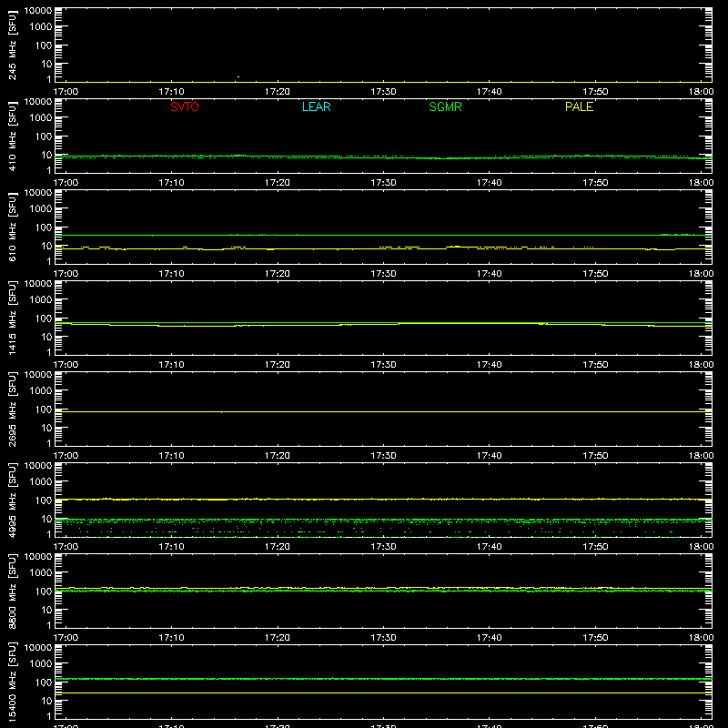The image size is (728, 728).
Task: Click the small yellow spike in 245 MHz panel
Action: [x=238, y=77]
